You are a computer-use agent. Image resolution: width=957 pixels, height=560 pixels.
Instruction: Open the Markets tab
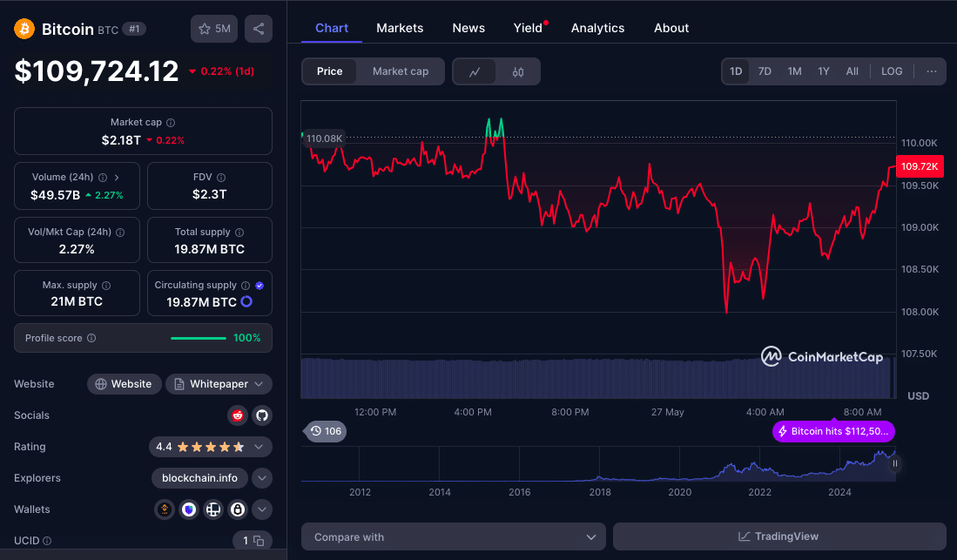[400, 28]
